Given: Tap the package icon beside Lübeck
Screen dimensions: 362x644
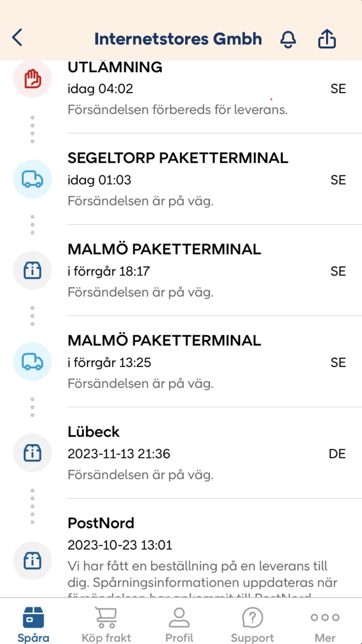Looking at the screenshot, I should [32, 453].
